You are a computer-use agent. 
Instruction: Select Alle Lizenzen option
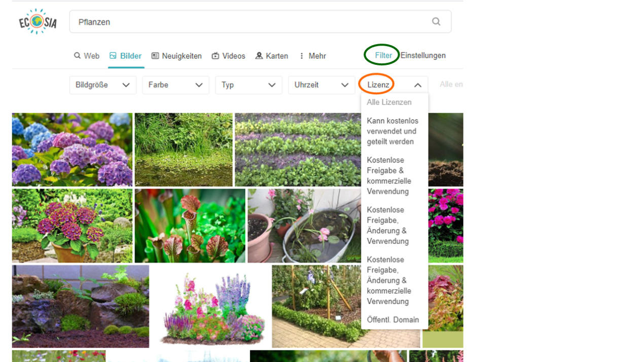point(389,102)
